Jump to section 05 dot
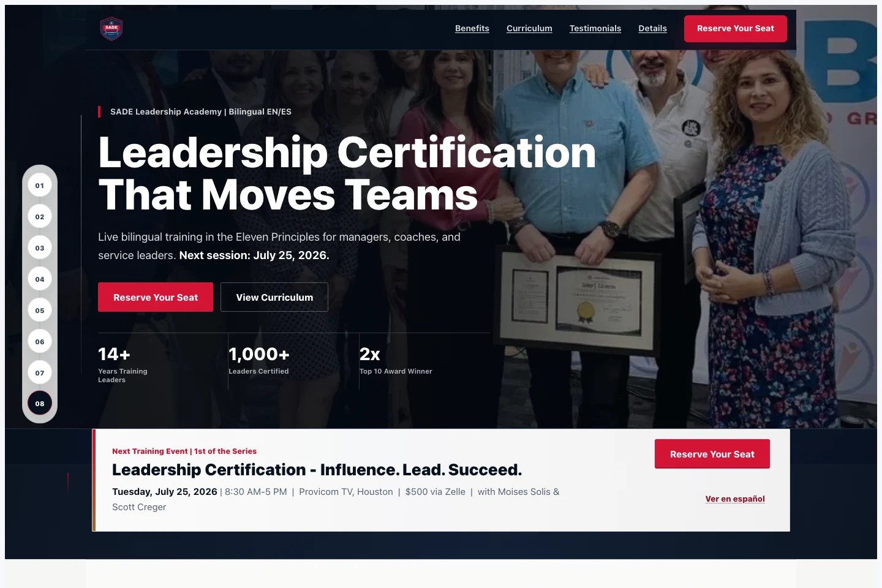882x588 pixels. coord(40,311)
